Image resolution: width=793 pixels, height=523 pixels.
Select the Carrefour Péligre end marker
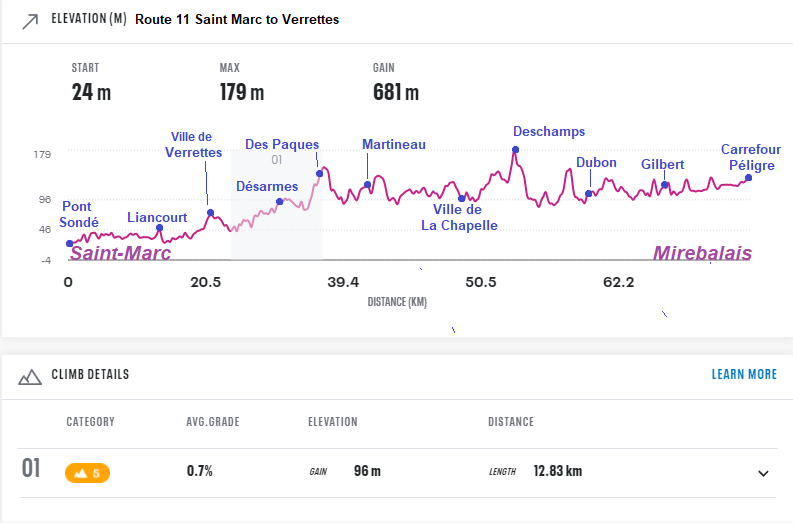(x=748, y=178)
